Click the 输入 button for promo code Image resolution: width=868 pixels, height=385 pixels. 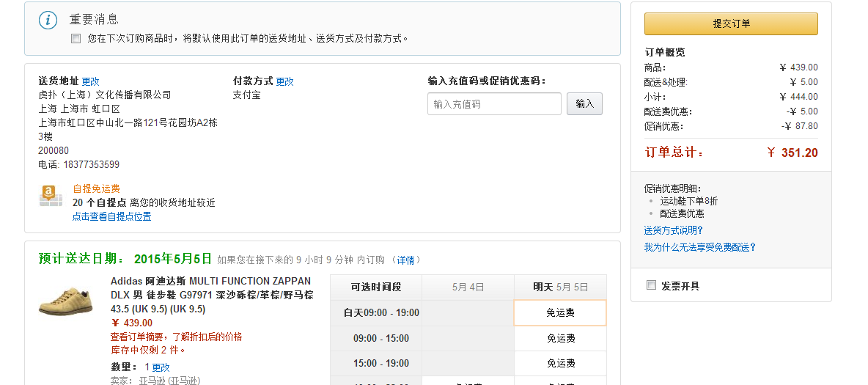coord(584,103)
